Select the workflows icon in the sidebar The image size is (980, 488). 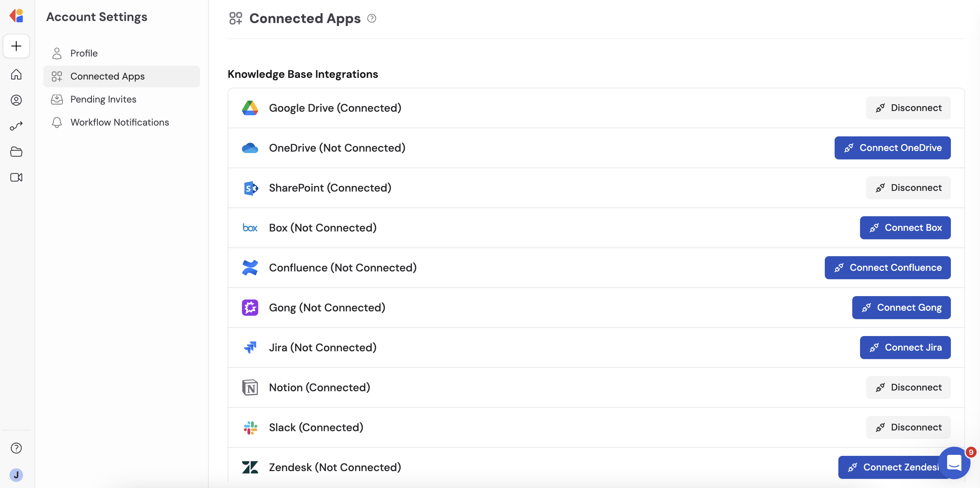[x=16, y=126]
